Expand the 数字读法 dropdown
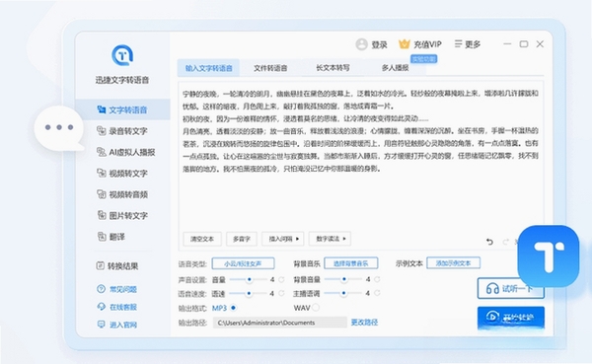 click(330, 239)
